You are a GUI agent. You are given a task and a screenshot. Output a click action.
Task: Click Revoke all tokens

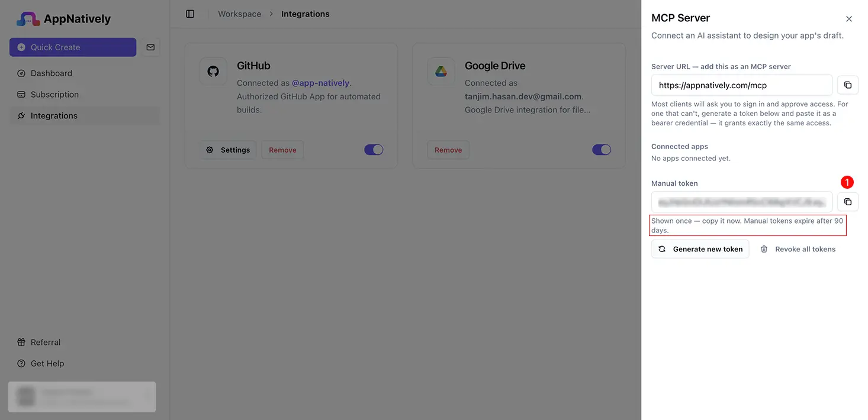tap(798, 249)
